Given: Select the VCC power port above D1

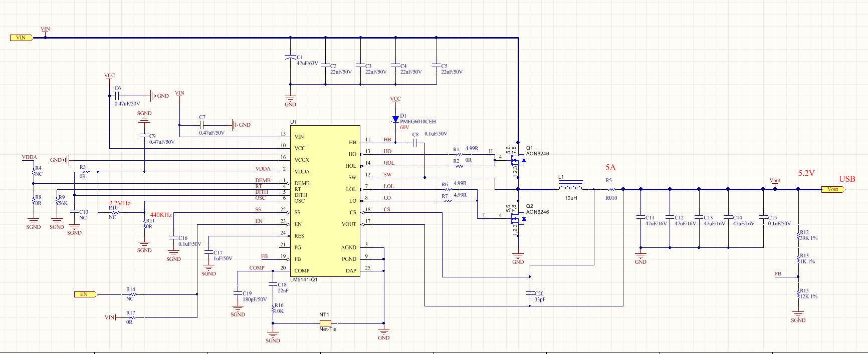Looking at the screenshot, I should tap(395, 101).
